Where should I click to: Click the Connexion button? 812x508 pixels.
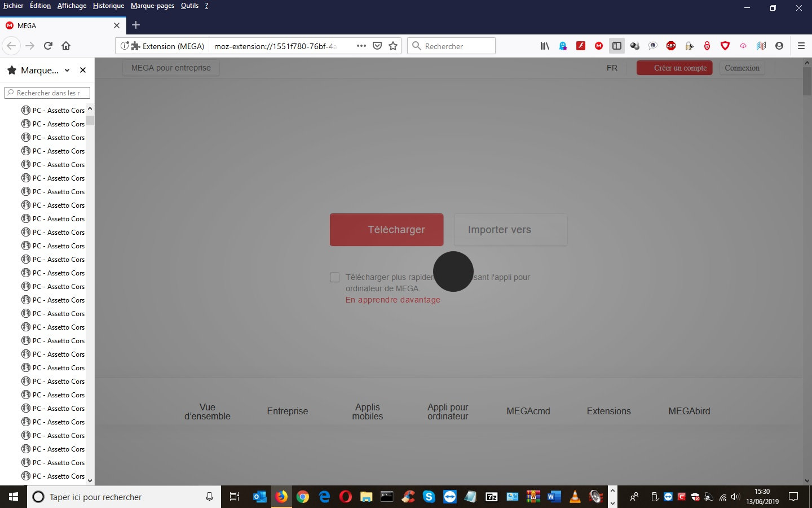tap(742, 68)
